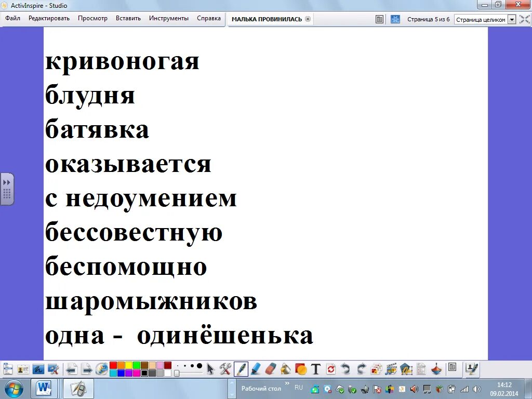Viewport: 532px width, 399px height.
Task: Select the Highlighter tool
Action: pos(256,369)
